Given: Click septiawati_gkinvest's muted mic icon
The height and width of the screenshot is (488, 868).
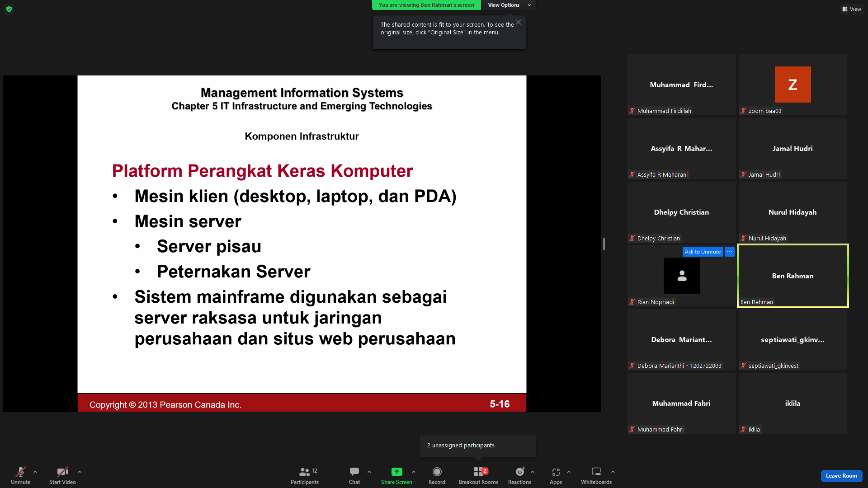Looking at the screenshot, I should (743, 366).
